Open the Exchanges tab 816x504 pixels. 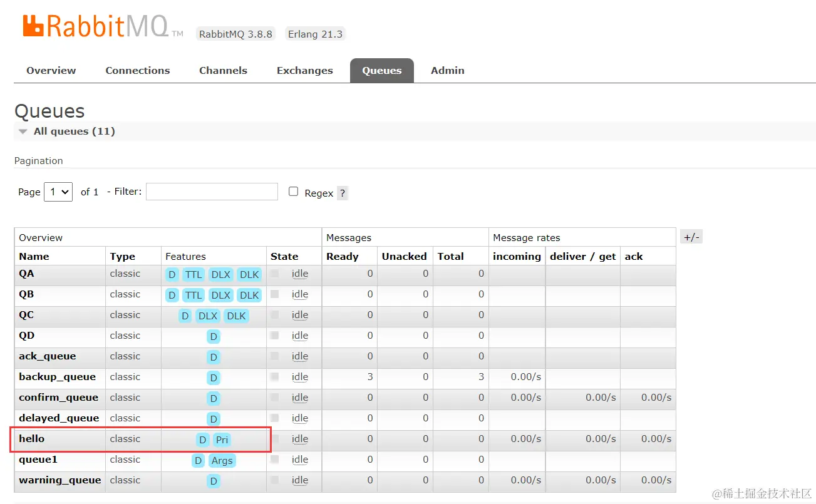(305, 71)
